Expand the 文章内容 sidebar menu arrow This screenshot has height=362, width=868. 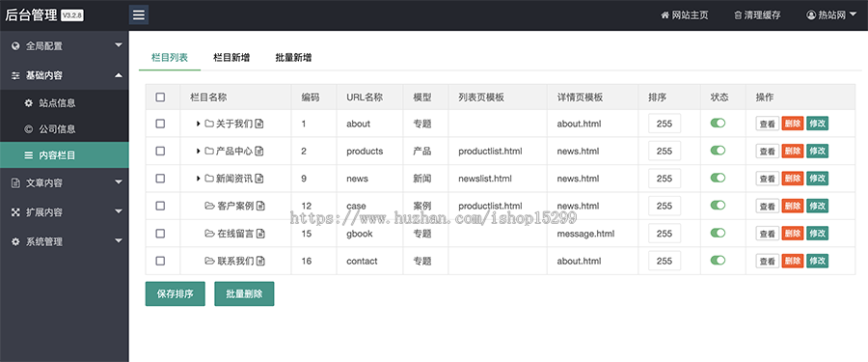coord(119,181)
